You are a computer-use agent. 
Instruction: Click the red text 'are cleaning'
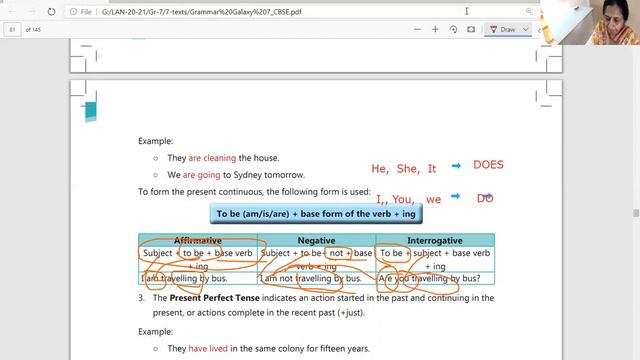tap(212, 158)
